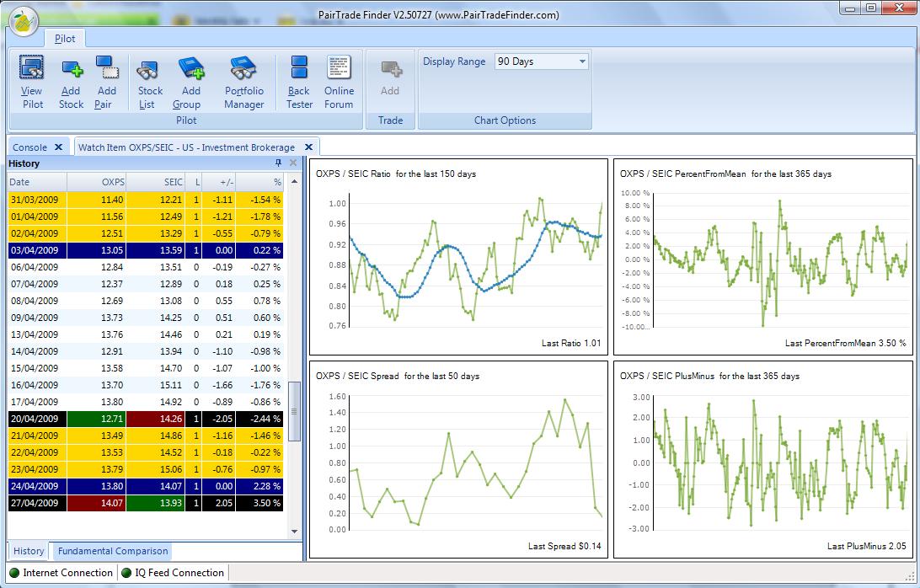Sort by the Date column header
Image resolution: width=920 pixels, height=588 pixels.
pos(38,182)
